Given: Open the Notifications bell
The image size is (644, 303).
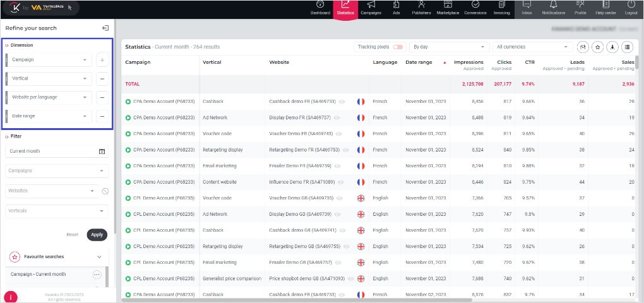Looking at the screenshot, I should (x=553, y=8).
